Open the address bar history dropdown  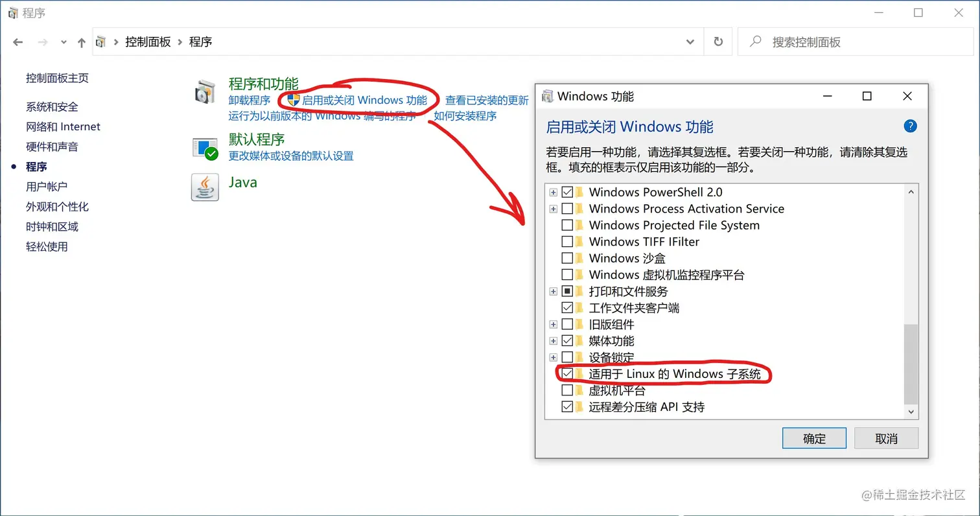click(x=690, y=41)
